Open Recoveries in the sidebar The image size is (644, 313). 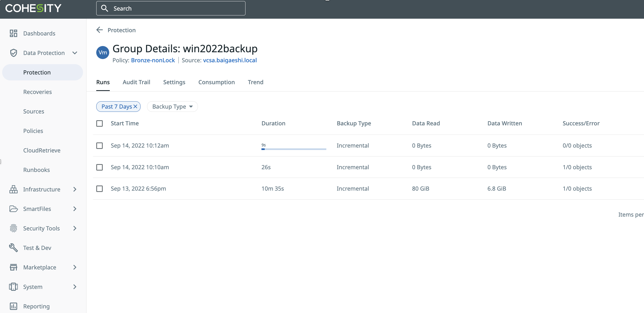point(38,92)
